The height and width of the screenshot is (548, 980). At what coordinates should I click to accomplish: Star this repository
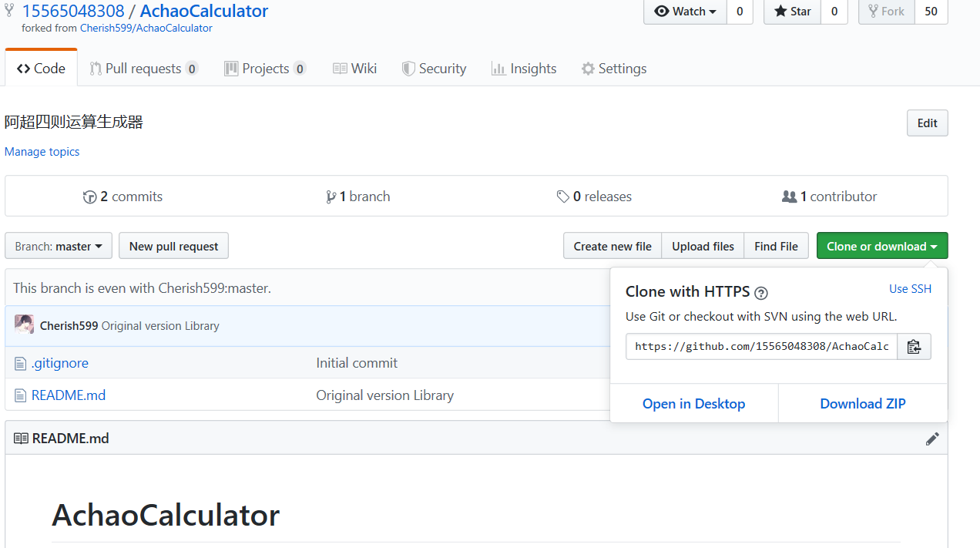coord(792,11)
